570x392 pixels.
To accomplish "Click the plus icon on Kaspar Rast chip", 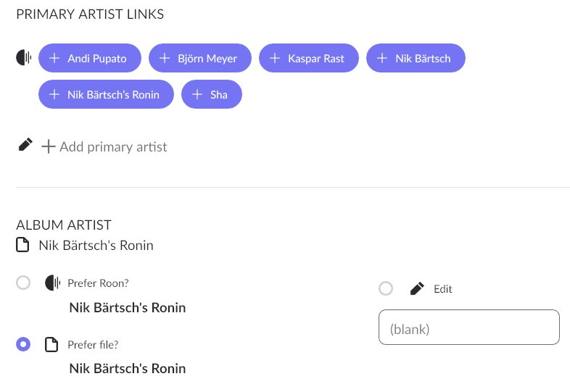I will (275, 58).
